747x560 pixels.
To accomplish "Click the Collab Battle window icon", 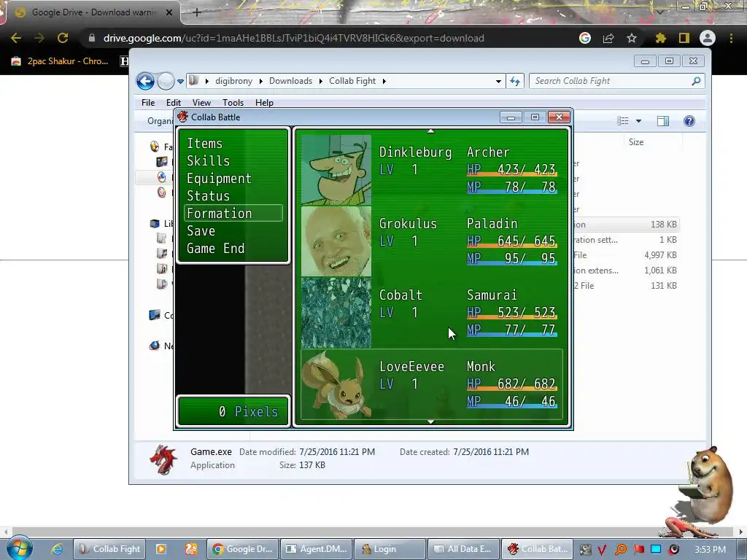I will pos(183,117).
